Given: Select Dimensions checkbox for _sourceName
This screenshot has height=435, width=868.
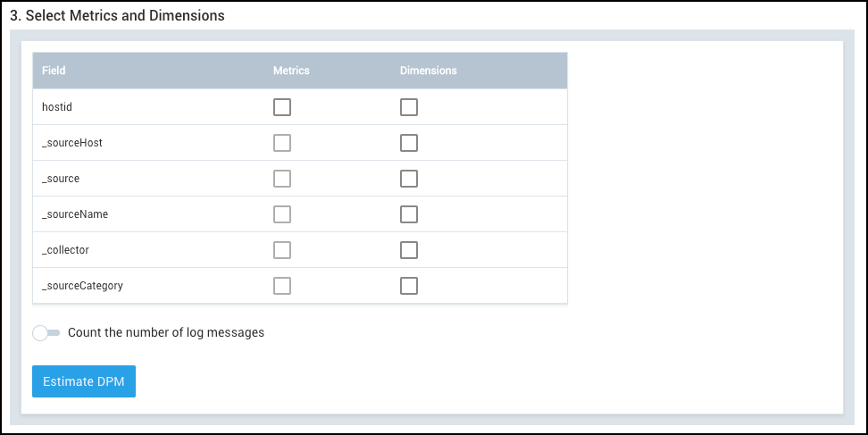Looking at the screenshot, I should (x=409, y=214).
